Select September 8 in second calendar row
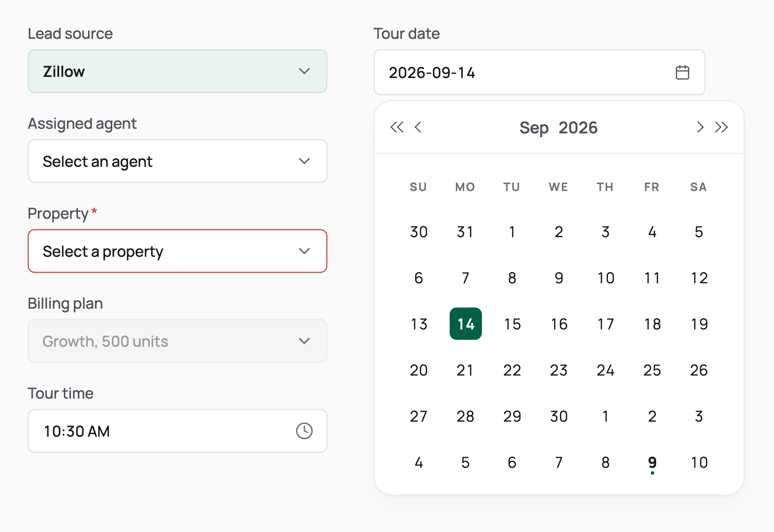 (512, 278)
